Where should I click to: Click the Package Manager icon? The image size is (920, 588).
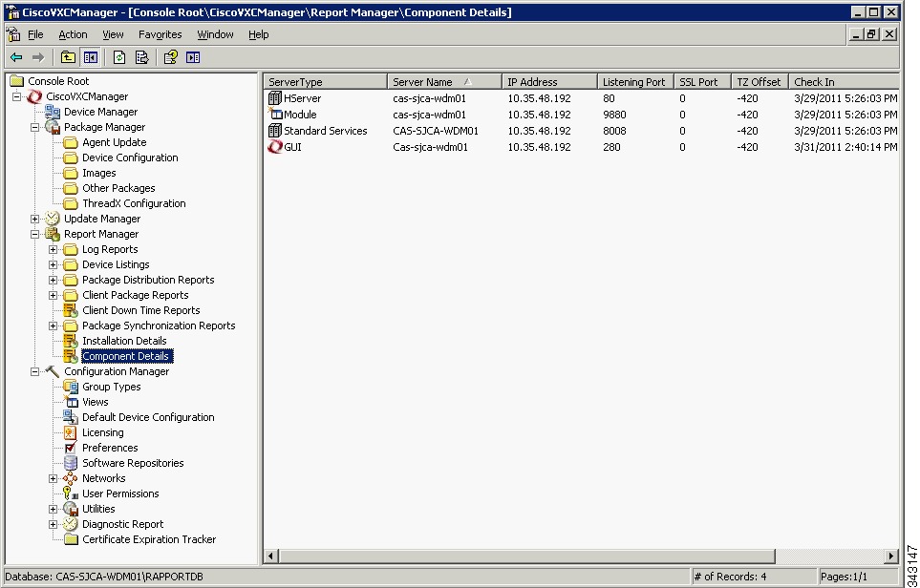tap(53, 127)
